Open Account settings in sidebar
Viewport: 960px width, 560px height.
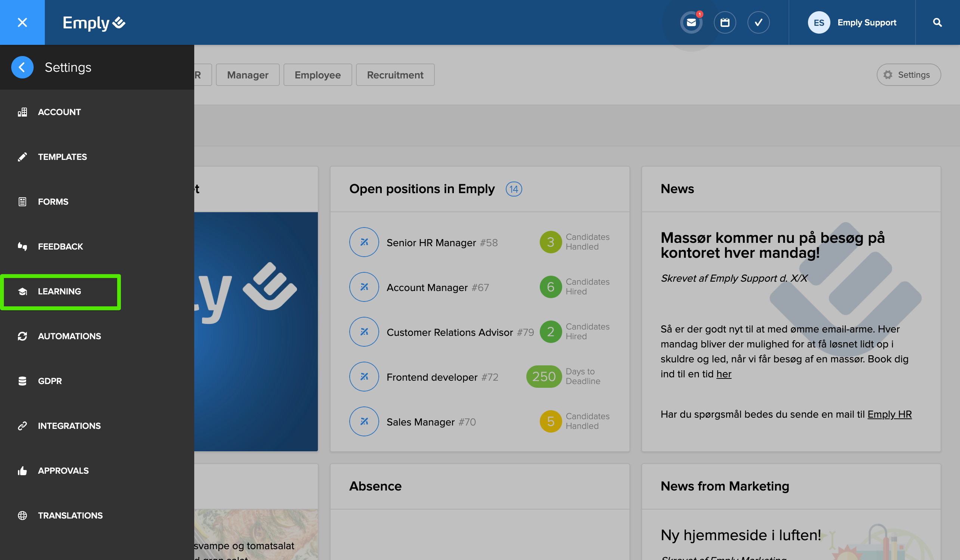(59, 112)
